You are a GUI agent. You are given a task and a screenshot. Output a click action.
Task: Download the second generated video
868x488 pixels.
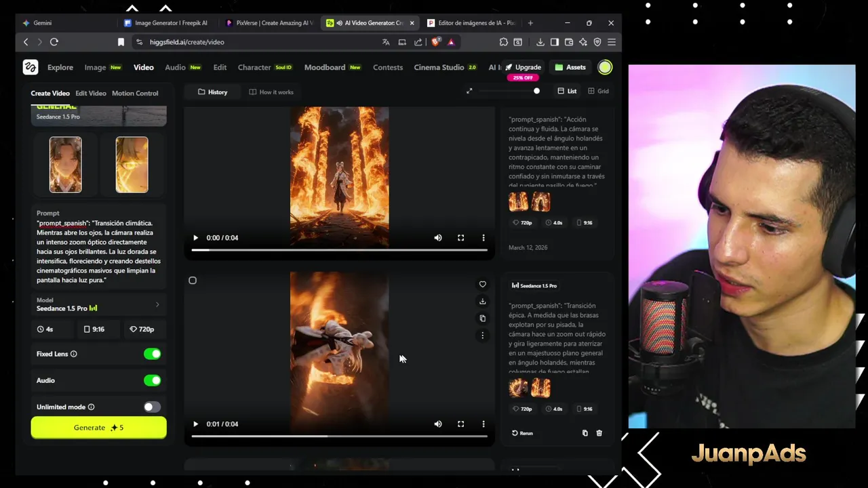point(482,301)
